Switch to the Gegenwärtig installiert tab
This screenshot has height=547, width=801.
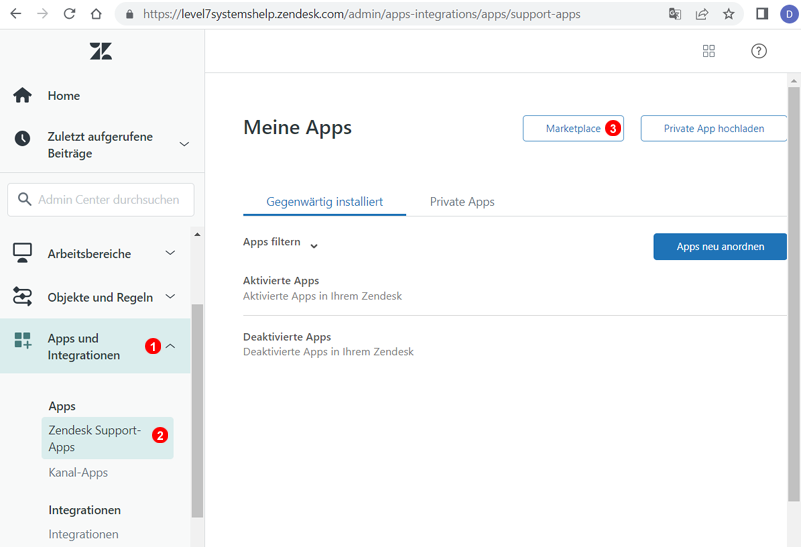coord(324,202)
